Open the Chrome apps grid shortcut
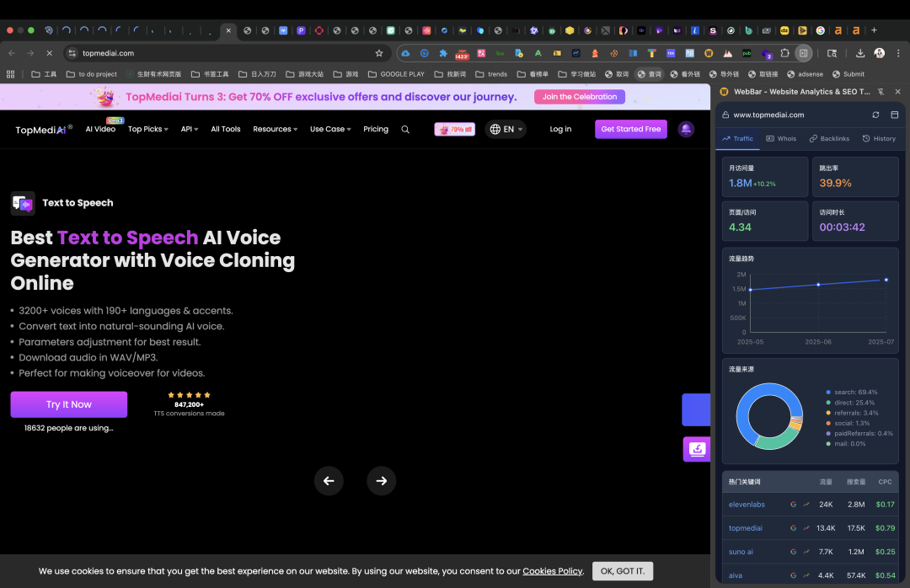Image resolution: width=910 pixels, height=588 pixels. click(10, 74)
